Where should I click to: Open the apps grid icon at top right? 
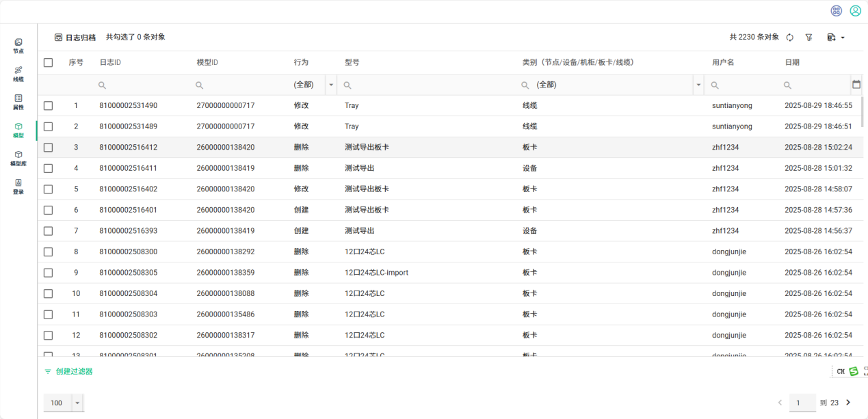[836, 11]
